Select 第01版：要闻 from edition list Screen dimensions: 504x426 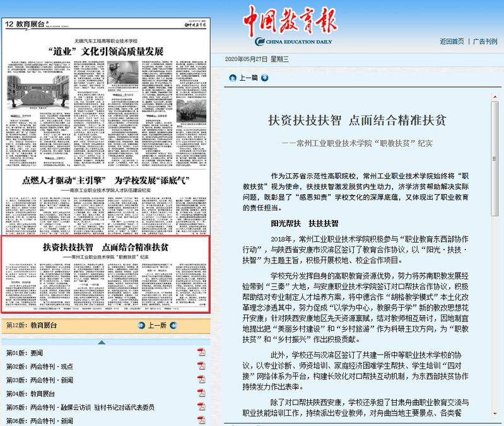[x=25, y=353]
